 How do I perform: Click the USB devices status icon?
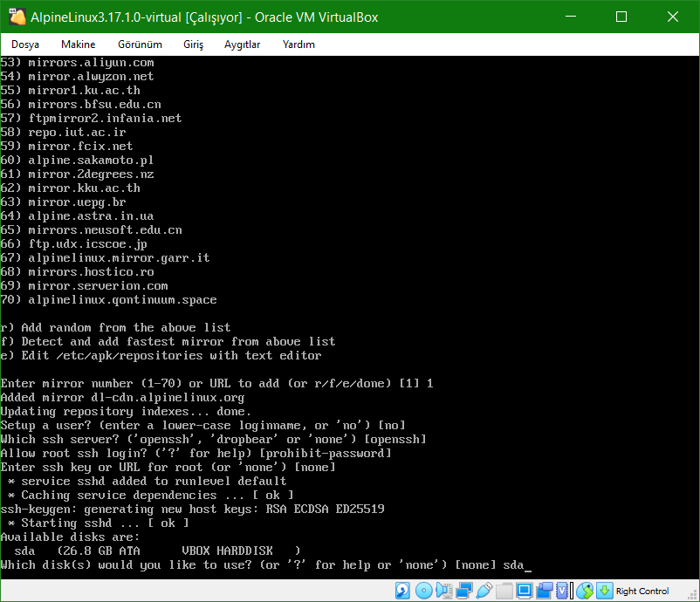coord(484,591)
